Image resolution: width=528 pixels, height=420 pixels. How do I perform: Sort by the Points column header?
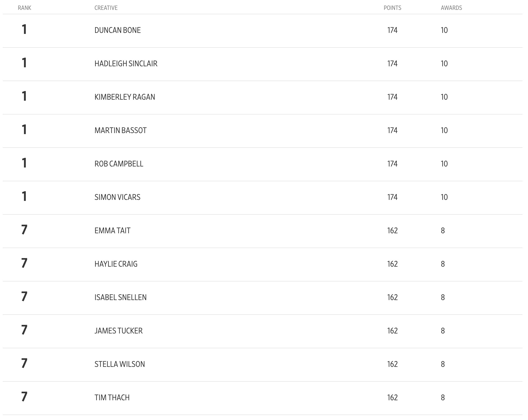392,8
